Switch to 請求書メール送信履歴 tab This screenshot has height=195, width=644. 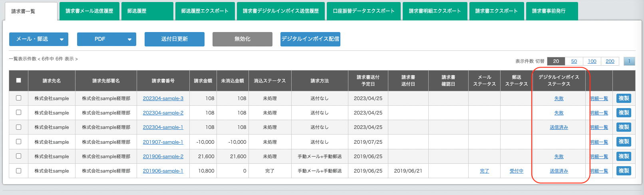coord(89,11)
